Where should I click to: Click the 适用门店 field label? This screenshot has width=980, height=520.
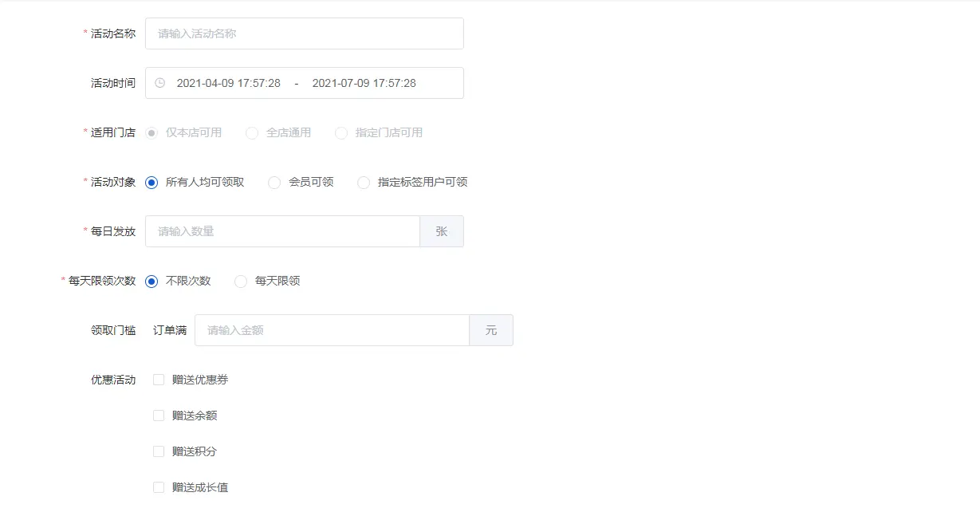[113, 132]
